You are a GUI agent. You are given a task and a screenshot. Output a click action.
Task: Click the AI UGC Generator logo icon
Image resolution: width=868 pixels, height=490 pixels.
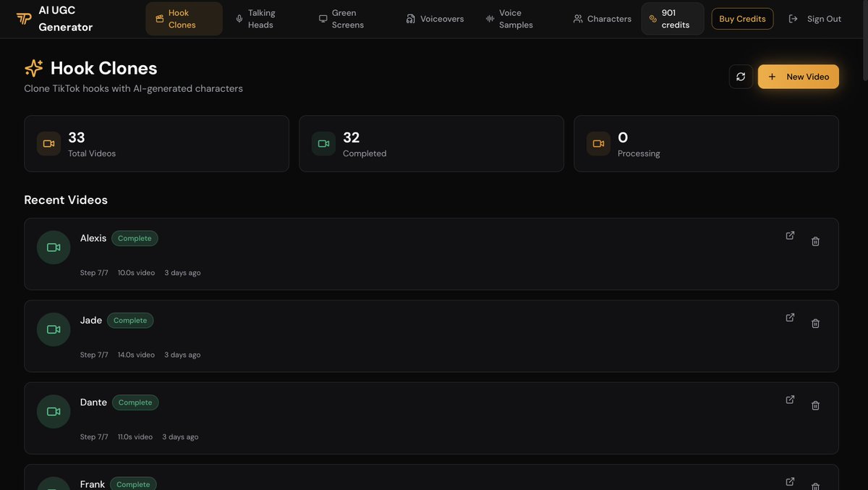(24, 19)
